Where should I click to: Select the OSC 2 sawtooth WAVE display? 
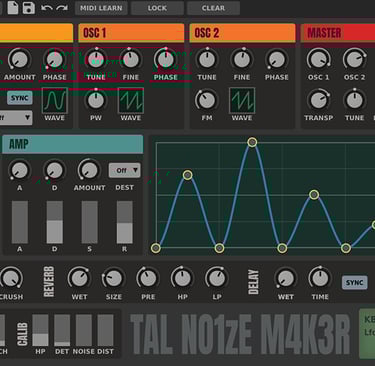coord(242,100)
